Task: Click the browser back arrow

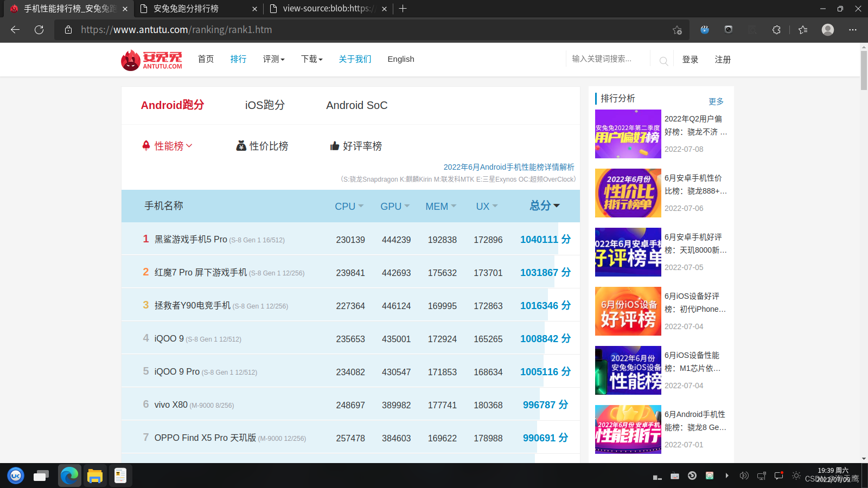Action: 15,30
